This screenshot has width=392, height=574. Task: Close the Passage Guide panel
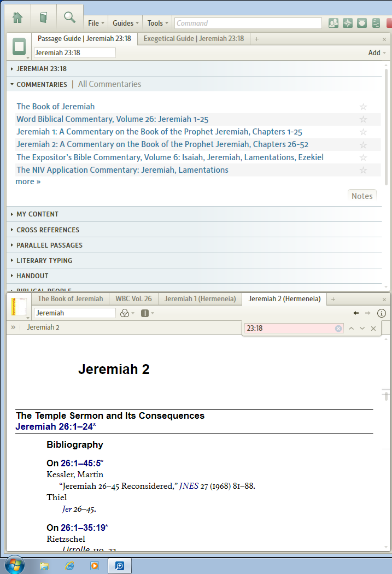tap(384, 39)
